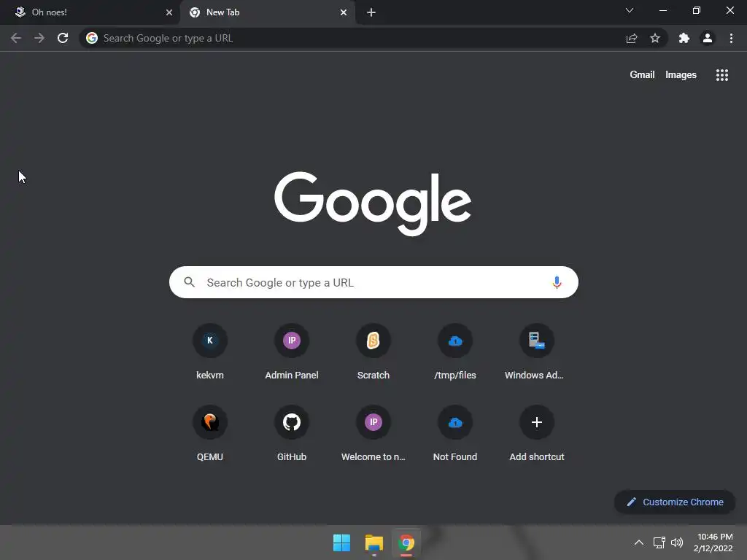Select the New Tab tab
The height and width of the screenshot is (560, 747).
(x=267, y=12)
